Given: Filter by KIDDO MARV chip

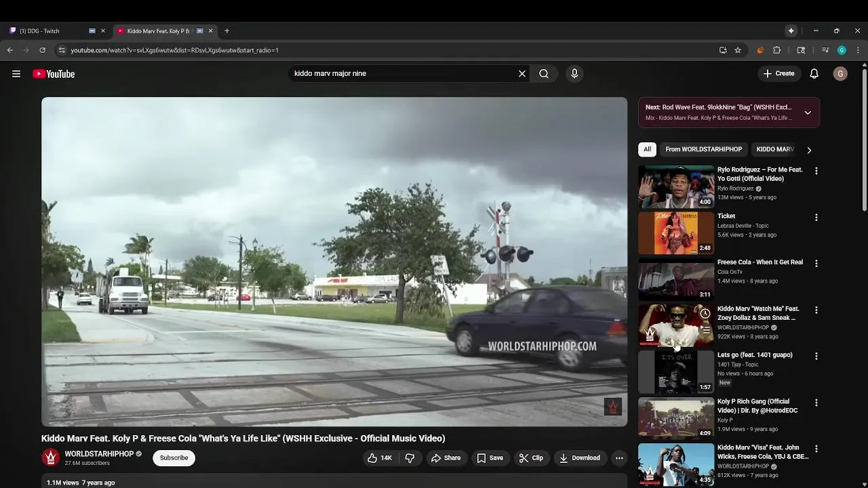Looking at the screenshot, I should 774,149.
